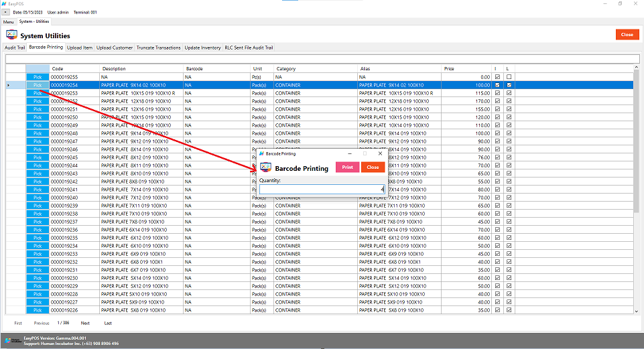Toggle the L checkbox for item 0000019255
Viewport: 644px width, 349px height.
click(x=509, y=77)
